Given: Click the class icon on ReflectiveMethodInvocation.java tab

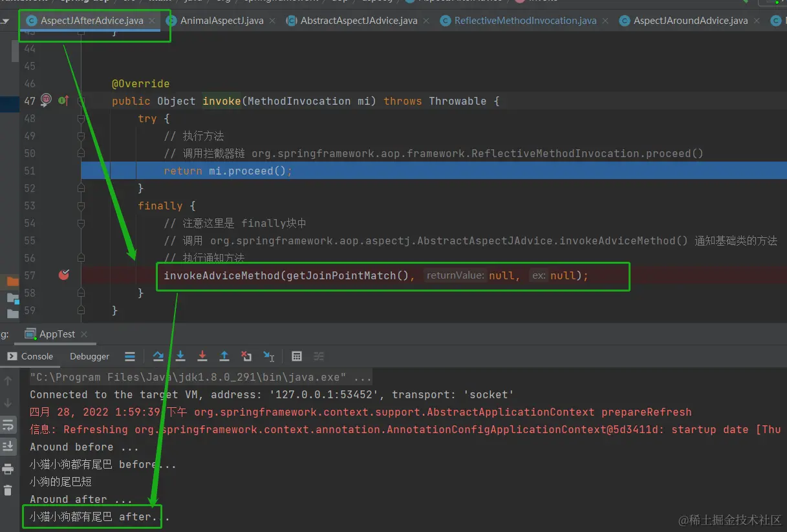Looking at the screenshot, I should 445,21.
